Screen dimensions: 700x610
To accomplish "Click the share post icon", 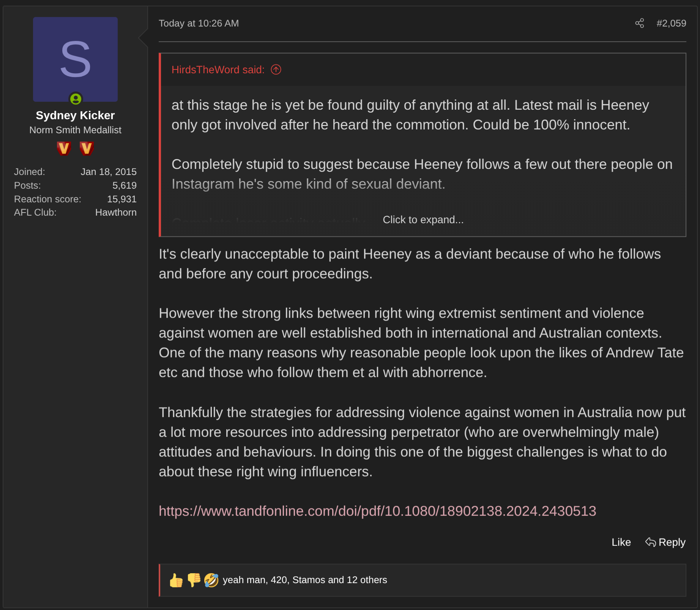I will [640, 23].
